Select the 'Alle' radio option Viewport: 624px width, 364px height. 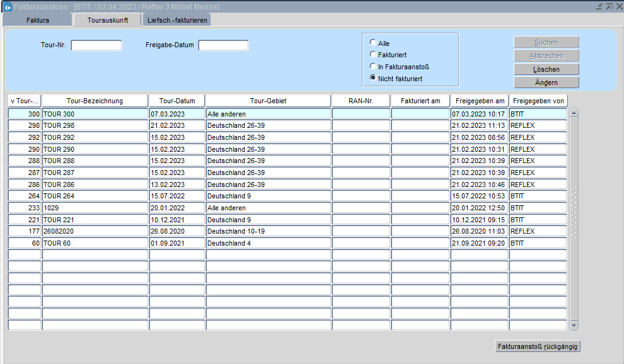[x=373, y=43]
